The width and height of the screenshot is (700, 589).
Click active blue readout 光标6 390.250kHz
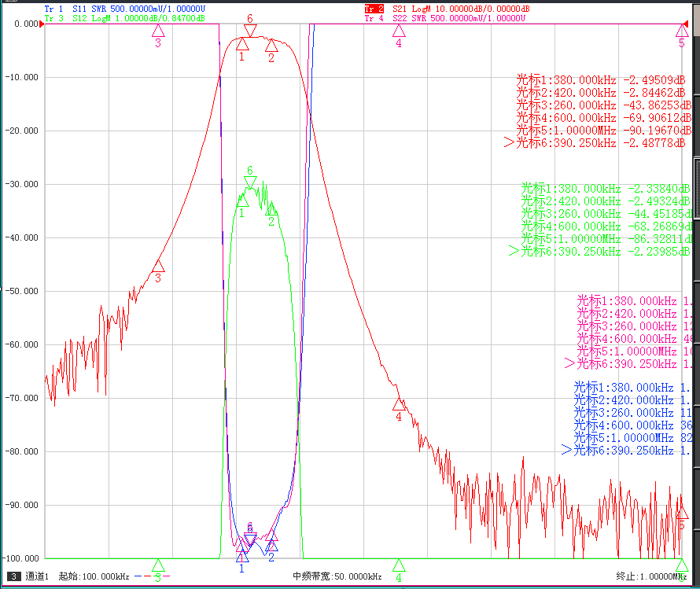tap(626, 451)
